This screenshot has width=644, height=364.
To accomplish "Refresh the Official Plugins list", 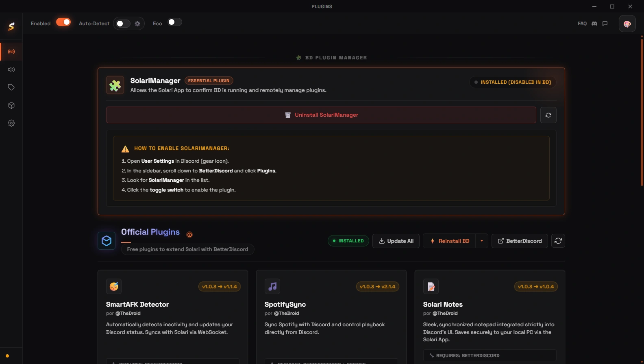I will pyautogui.click(x=558, y=241).
